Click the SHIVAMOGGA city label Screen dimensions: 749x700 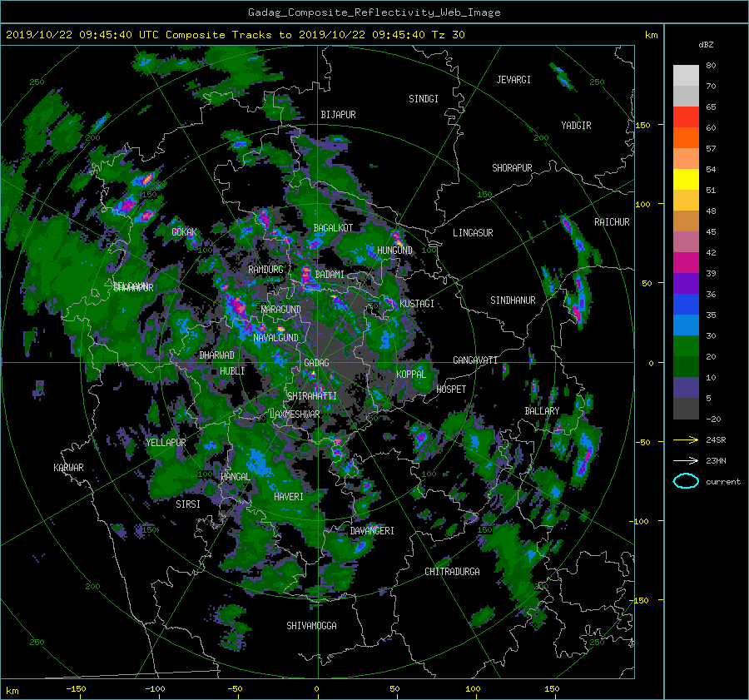[311, 626]
